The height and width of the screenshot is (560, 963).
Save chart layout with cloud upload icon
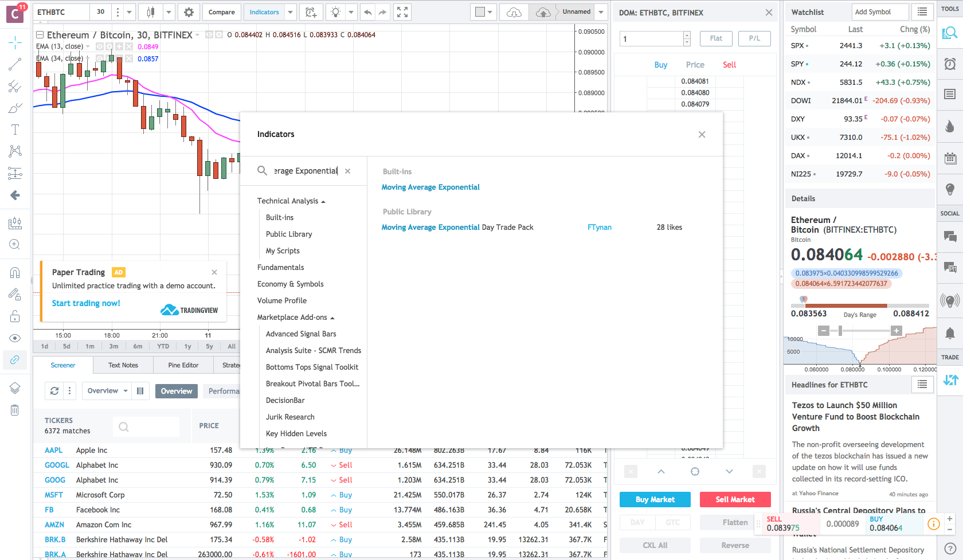(x=543, y=12)
